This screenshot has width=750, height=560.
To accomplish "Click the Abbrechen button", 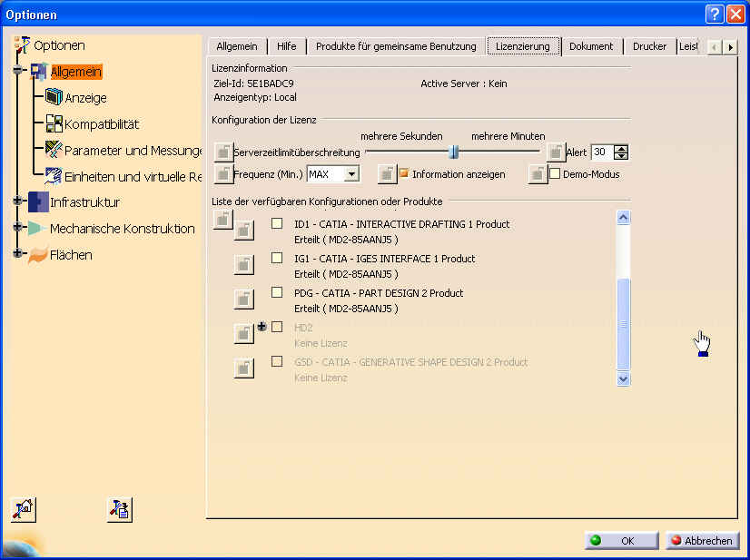I will [703, 541].
